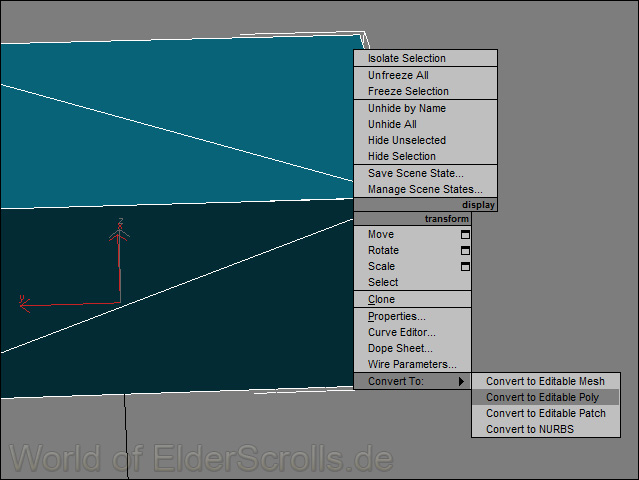Choose Convert to Editable Poly
The width and height of the screenshot is (639, 480).
(x=542, y=397)
